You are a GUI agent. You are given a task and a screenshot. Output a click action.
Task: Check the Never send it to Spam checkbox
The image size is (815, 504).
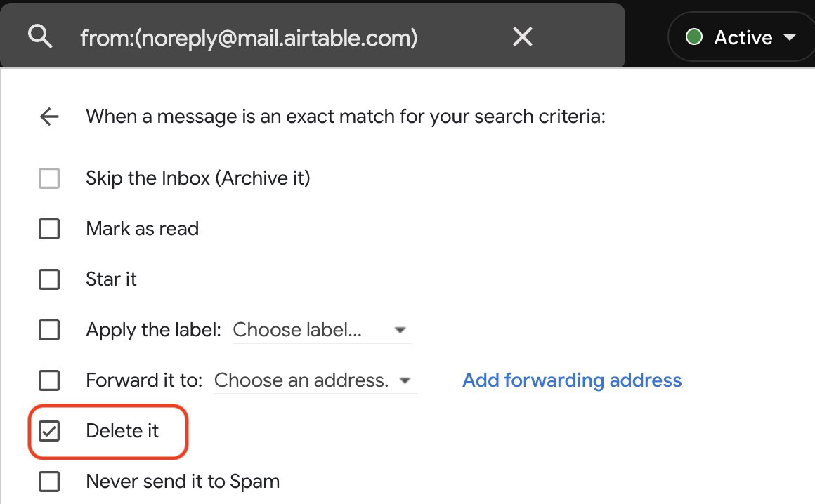(x=49, y=482)
